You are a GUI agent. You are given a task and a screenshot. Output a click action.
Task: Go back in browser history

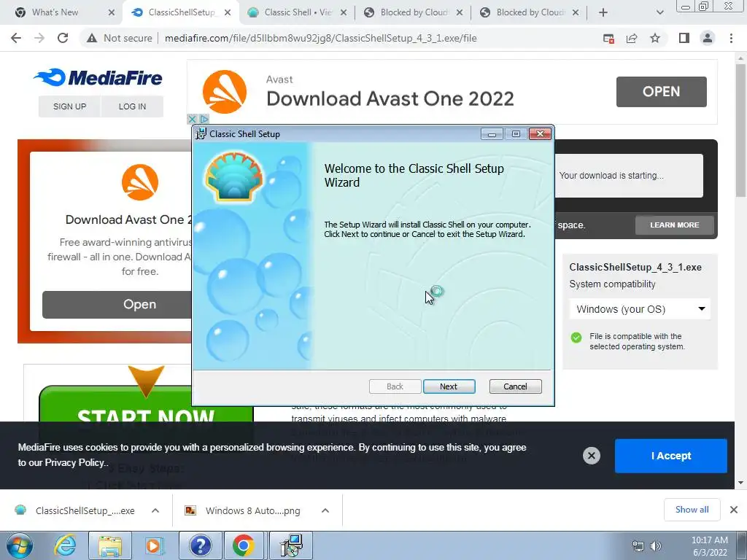pos(16,38)
